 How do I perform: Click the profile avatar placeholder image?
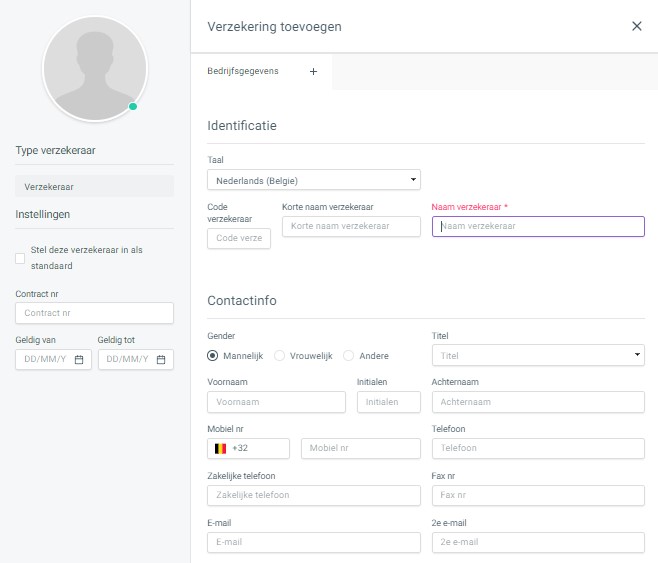(x=95, y=69)
